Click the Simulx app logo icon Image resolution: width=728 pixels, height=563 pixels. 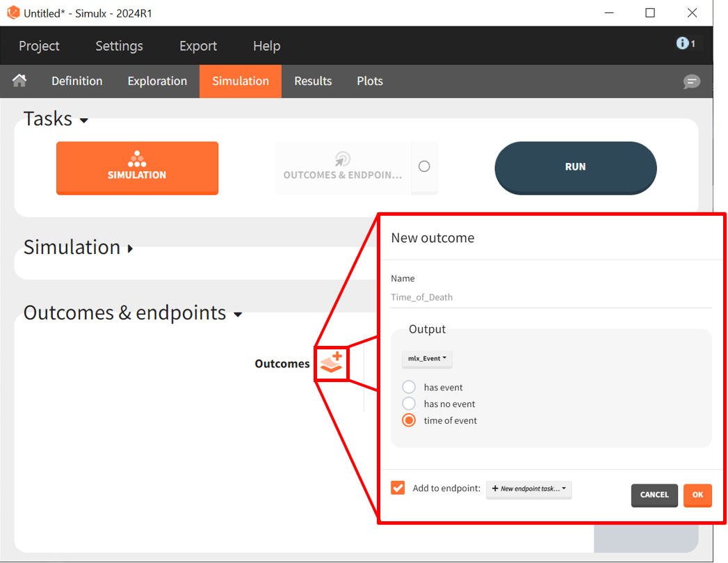[13, 13]
